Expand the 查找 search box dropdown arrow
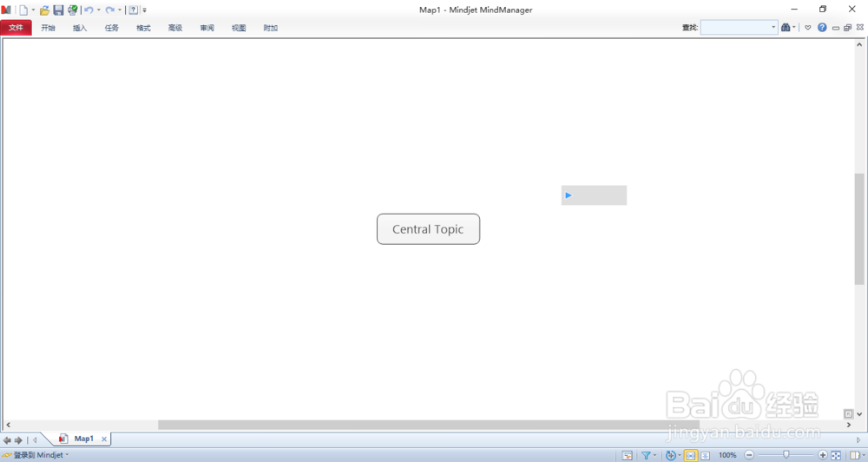Viewport: 868px width, 462px height. (x=774, y=27)
